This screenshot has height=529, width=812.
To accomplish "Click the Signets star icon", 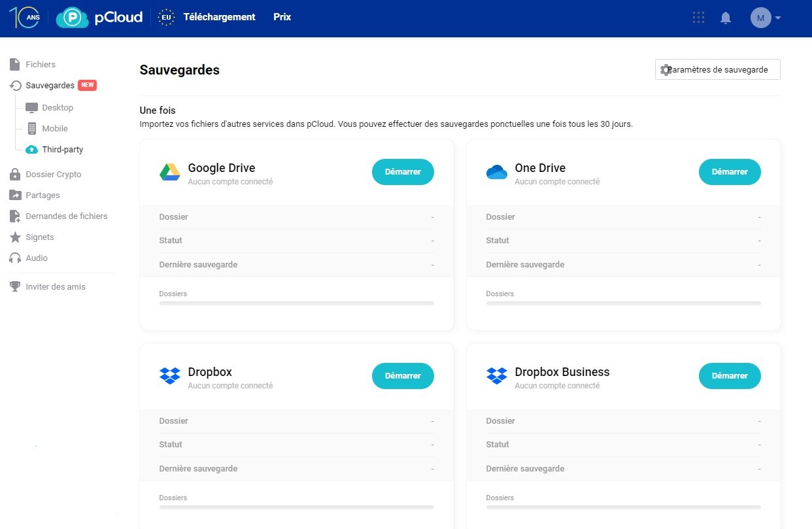I will (15, 237).
